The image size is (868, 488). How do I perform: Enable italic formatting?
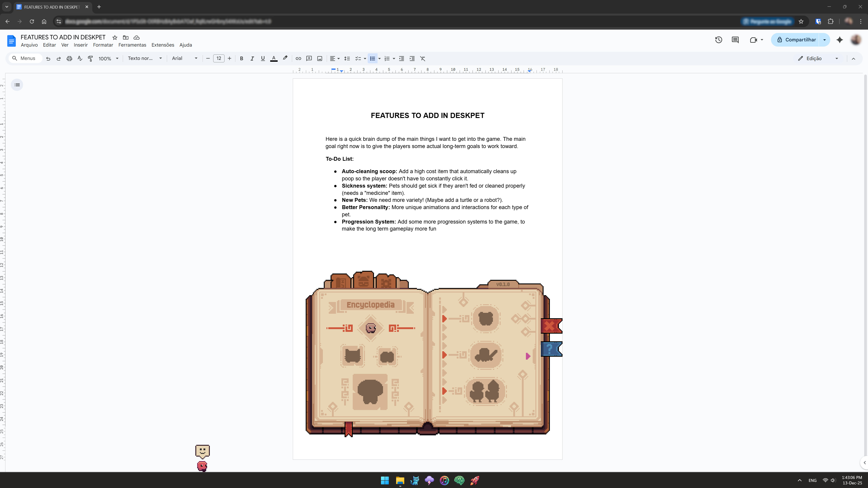(x=252, y=58)
